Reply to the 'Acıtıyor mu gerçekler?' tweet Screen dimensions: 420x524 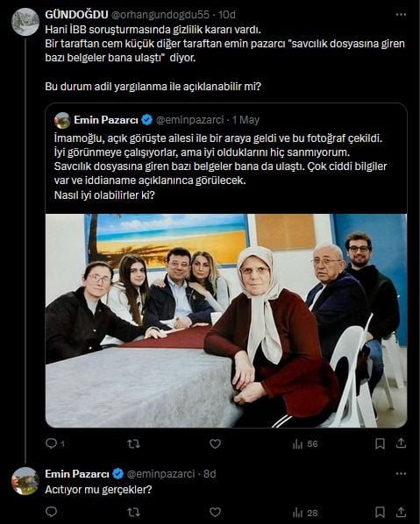click(x=51, y=512)
